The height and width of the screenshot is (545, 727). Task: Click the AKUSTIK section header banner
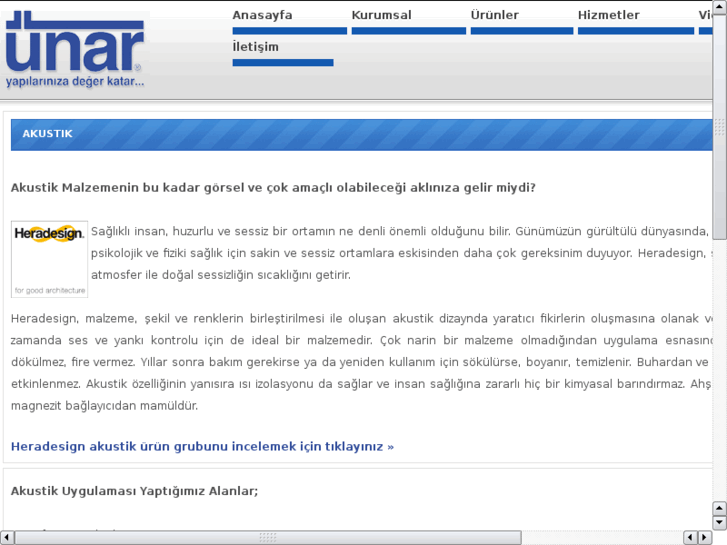pos(362,135)
